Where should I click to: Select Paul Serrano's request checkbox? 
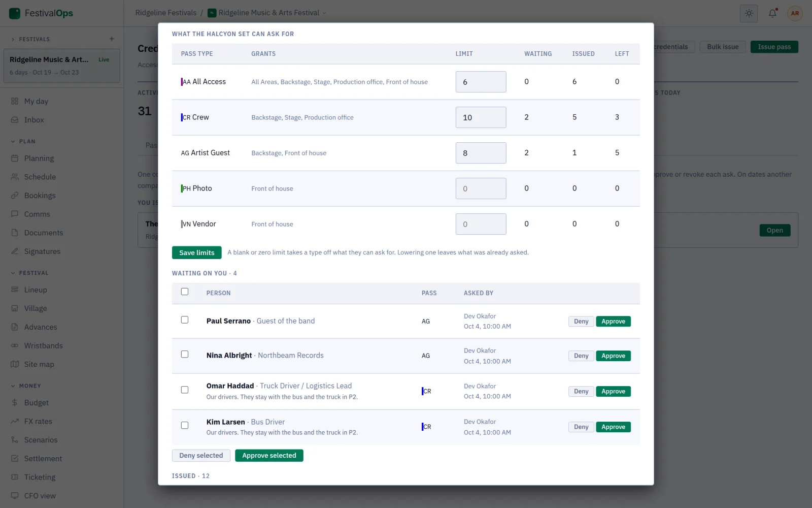coord(185,320)
